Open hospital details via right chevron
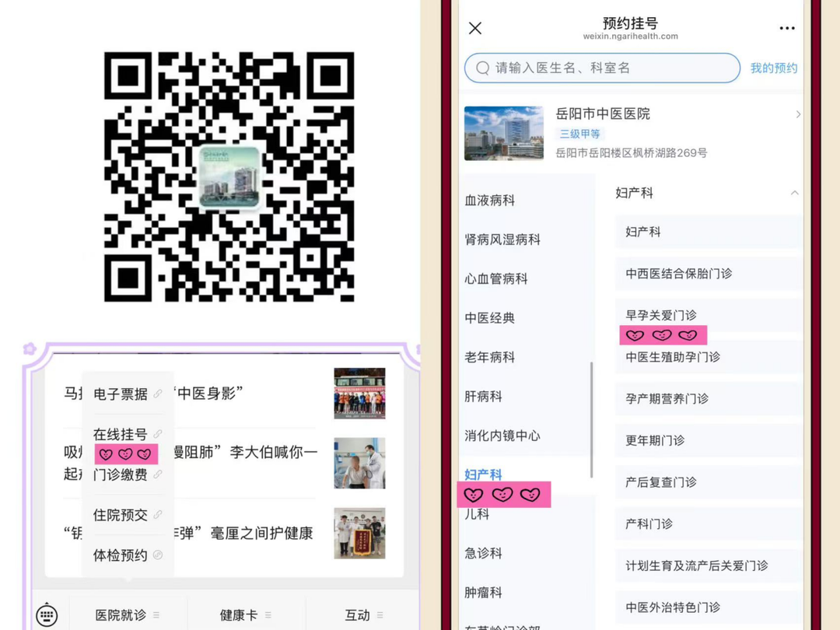The height and width of the screenshot is (630, 840). (798, 114)
